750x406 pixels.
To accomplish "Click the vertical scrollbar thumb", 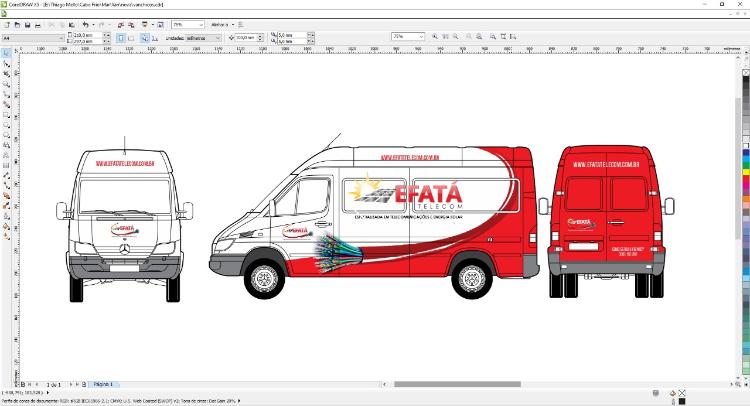I will 739,167.
